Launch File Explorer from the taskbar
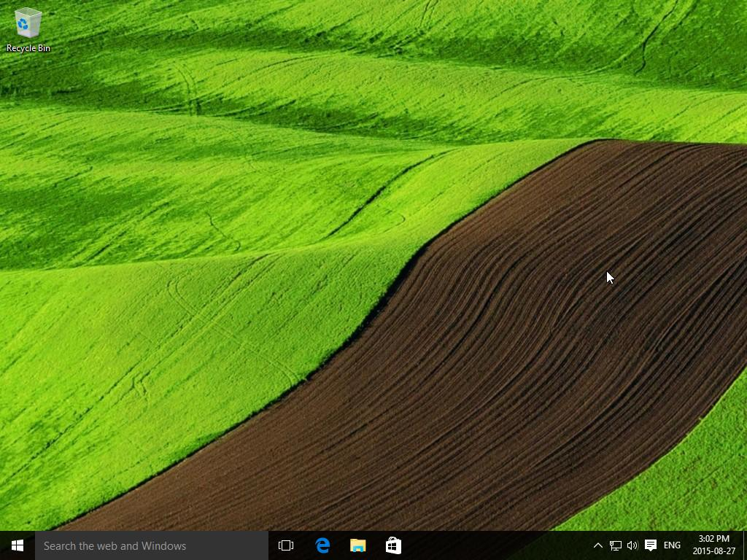Screen dimensions: 747x560 [x=357, y=545]
